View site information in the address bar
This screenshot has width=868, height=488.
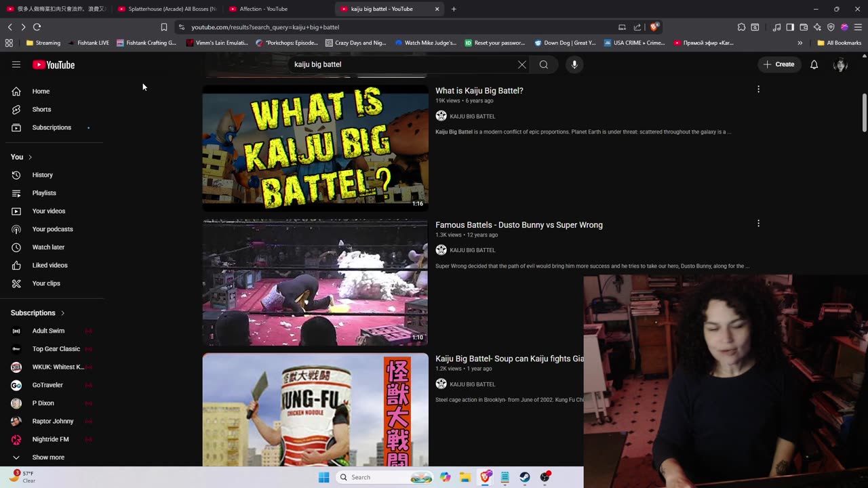[181, 27]
